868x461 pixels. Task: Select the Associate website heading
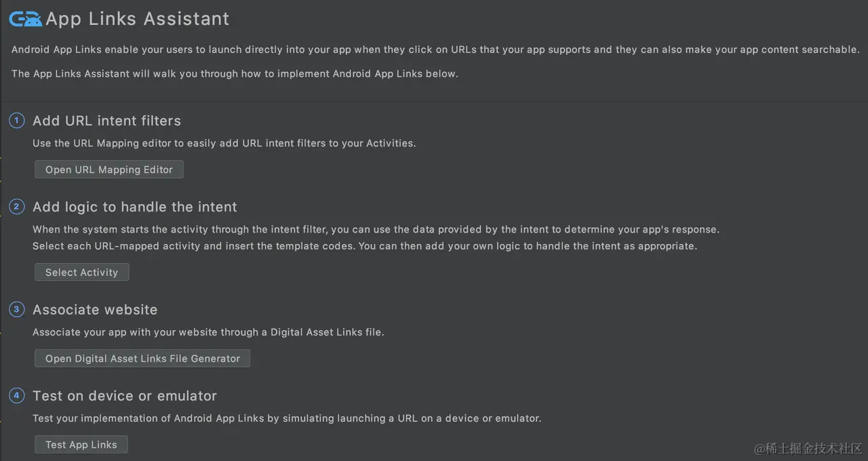(x=95, y=310)
